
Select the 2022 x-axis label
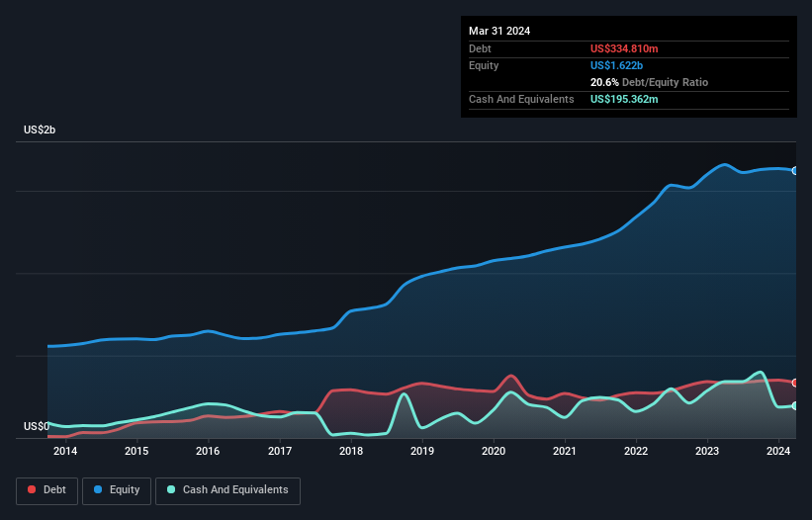(636, 452)
